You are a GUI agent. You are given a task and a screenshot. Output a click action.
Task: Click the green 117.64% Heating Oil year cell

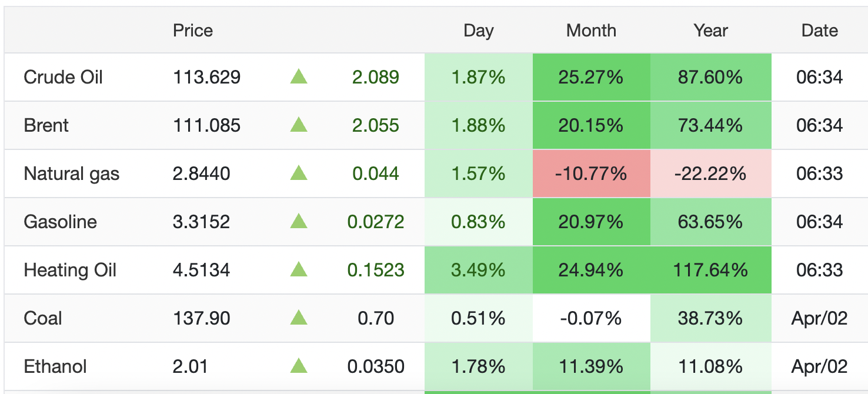(x=711, y=270)
